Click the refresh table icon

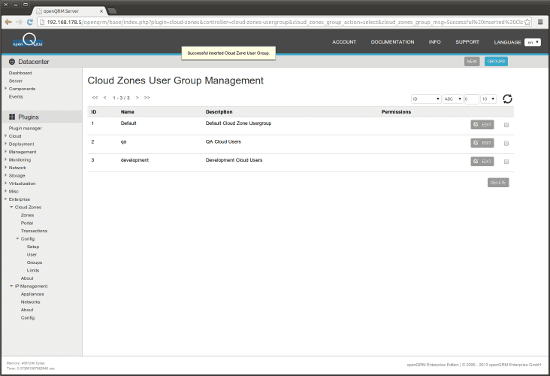click(507, 99)
